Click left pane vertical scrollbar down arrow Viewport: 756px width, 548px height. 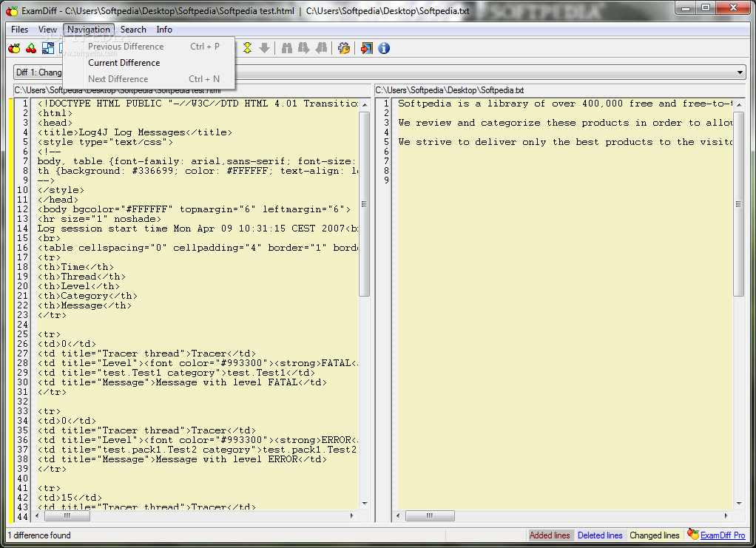tap(365, 503)
